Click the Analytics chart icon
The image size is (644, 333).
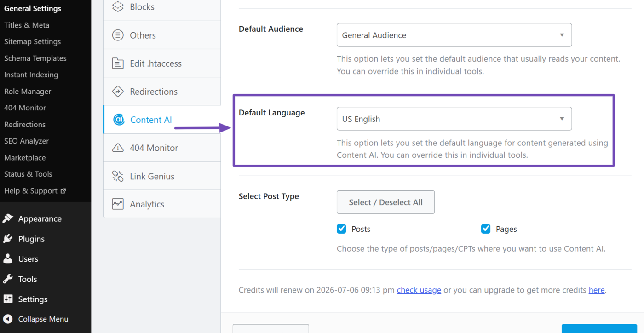click(118, 204)
